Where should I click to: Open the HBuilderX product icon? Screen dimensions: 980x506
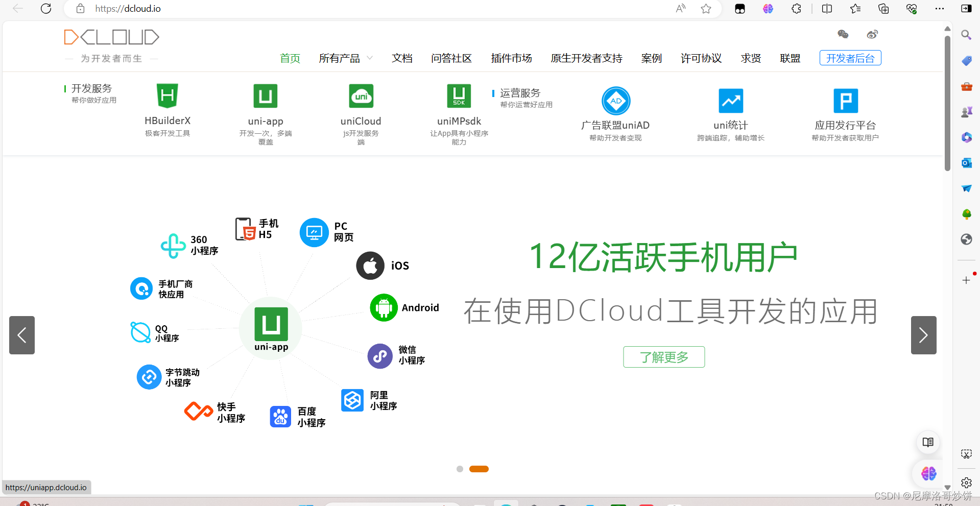167,95
